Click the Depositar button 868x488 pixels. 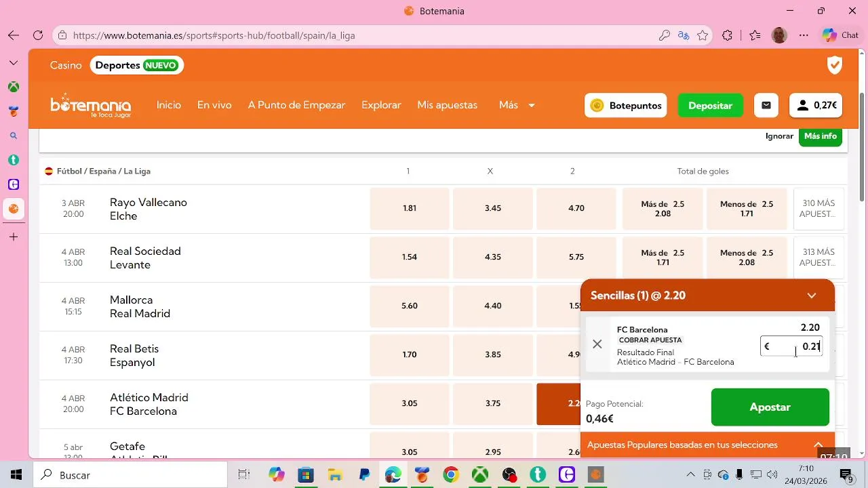click(x=710, y=105)
